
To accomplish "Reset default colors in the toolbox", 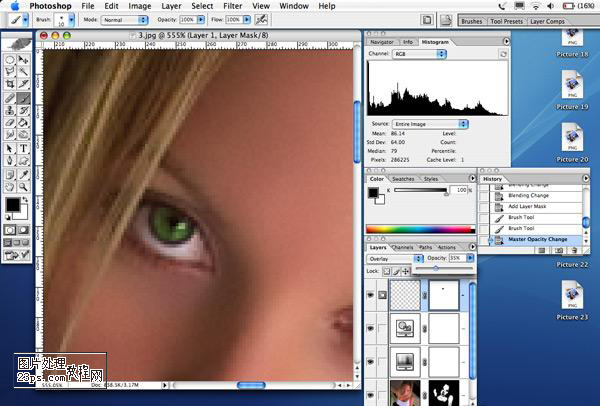I will click(8, 217).
